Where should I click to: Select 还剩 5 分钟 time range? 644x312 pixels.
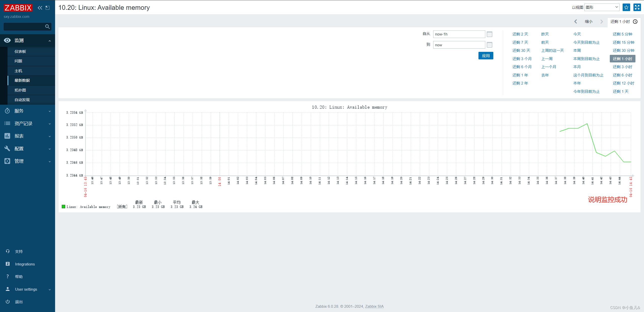[x=622, y=34]
